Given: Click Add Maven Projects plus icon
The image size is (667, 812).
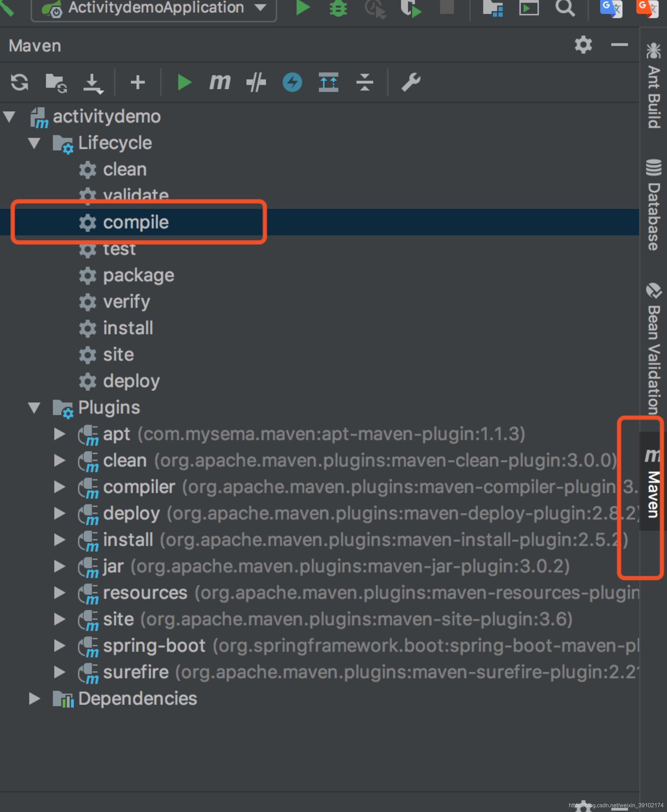Looking at the screenshot, I should (x=138, y=82).
